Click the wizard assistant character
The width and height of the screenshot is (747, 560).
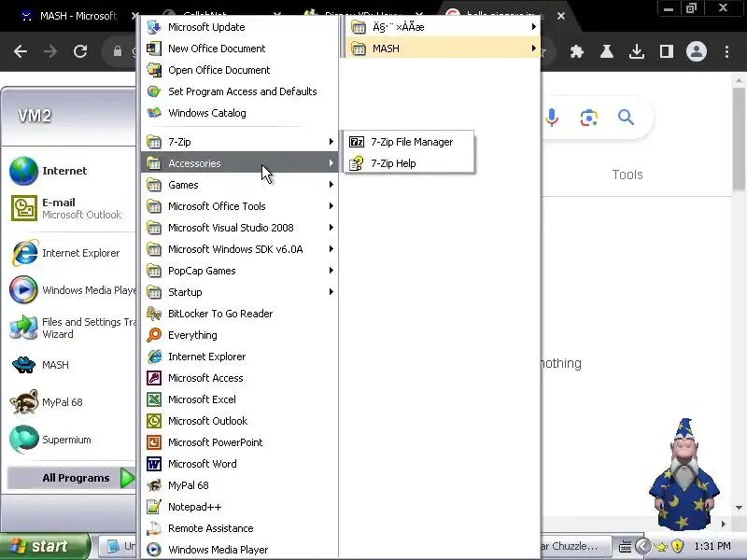click(684, 475)
